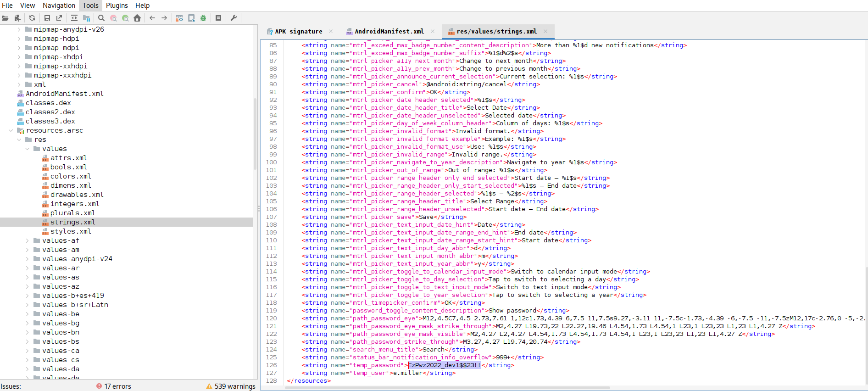Toggle the flatten packages icon
Screen dimensions: 868x391
(x=86, y=18)
